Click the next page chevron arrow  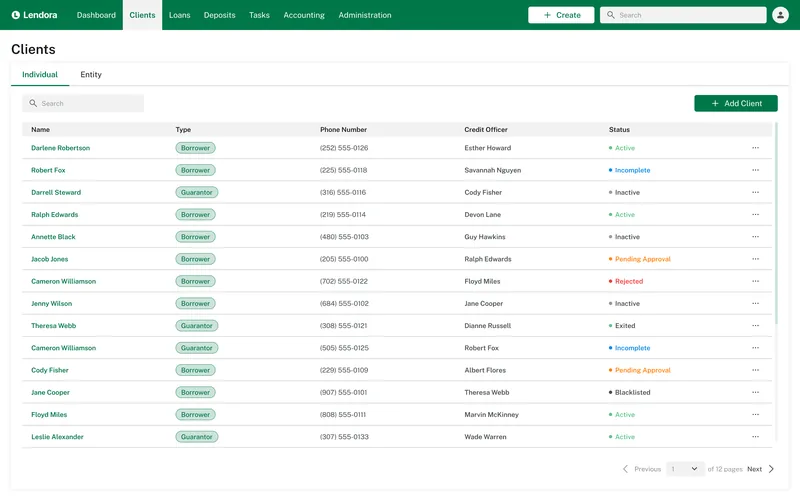point(771,469)
